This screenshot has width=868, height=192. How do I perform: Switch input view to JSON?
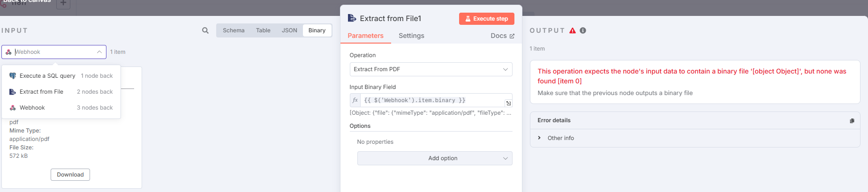tap(289, 30)
